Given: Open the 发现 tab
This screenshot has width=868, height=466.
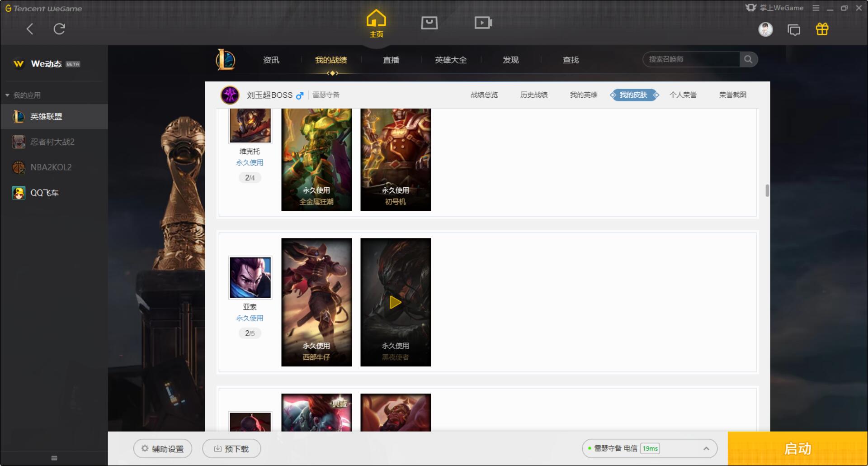Looking at the screenshot, I should point(510,60).
